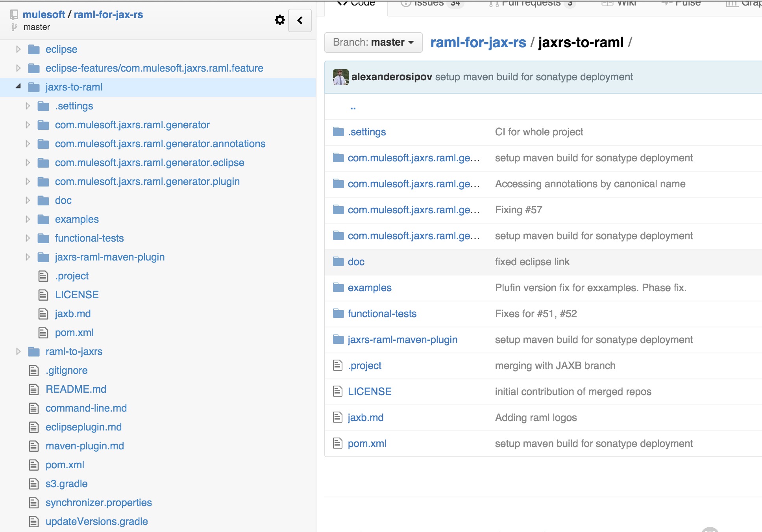
Task: Select synchronizer.properties in sidebar tree
Action: [x=98, y=502]
